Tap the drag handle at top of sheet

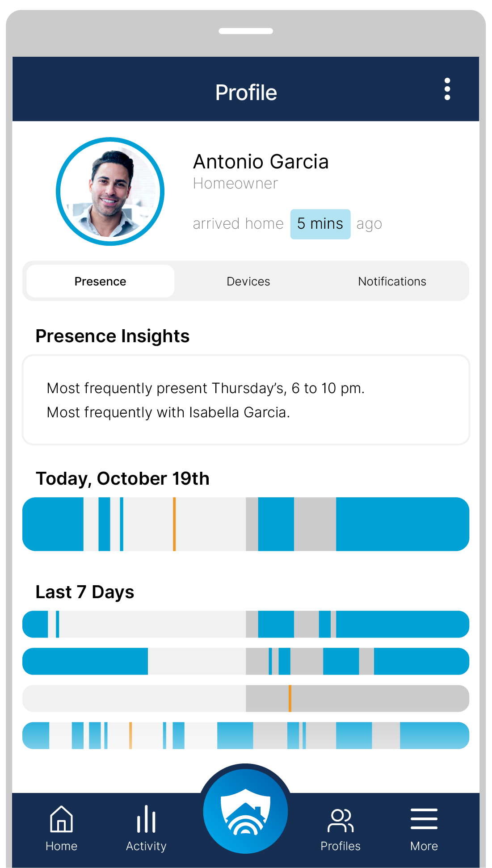pyautogui.click(x=246, y=31)
